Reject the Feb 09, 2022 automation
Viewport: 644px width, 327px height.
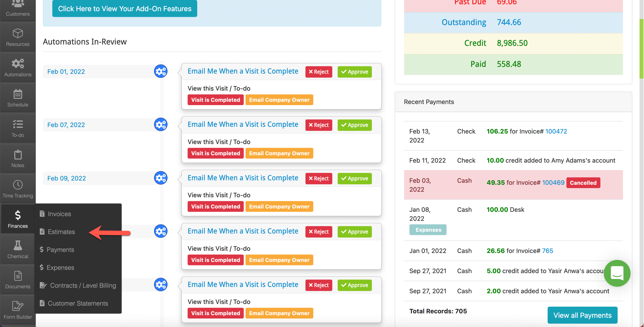318,178
